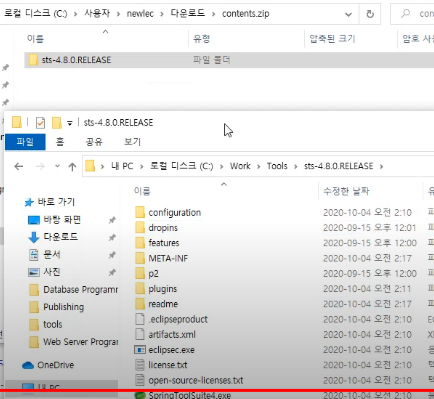Select the readme folder icon
The height and width of the screenshot is (399, 434).
tap(140, 304)
